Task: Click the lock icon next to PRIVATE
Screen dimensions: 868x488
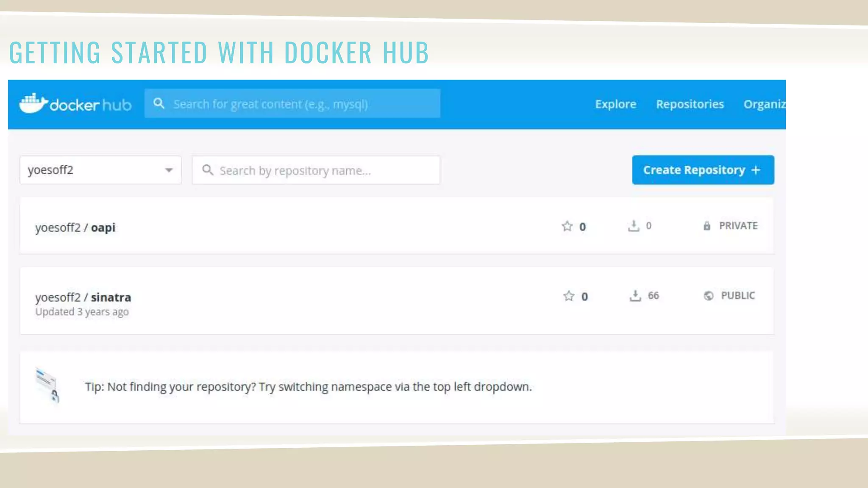Action: (707, 226)
